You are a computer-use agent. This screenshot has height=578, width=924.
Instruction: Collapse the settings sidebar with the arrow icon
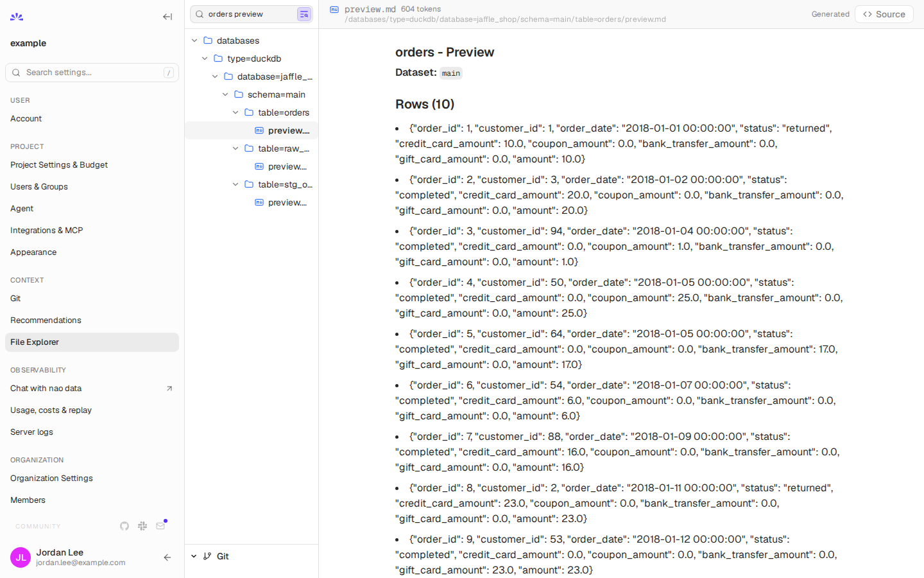click(167, 17)
